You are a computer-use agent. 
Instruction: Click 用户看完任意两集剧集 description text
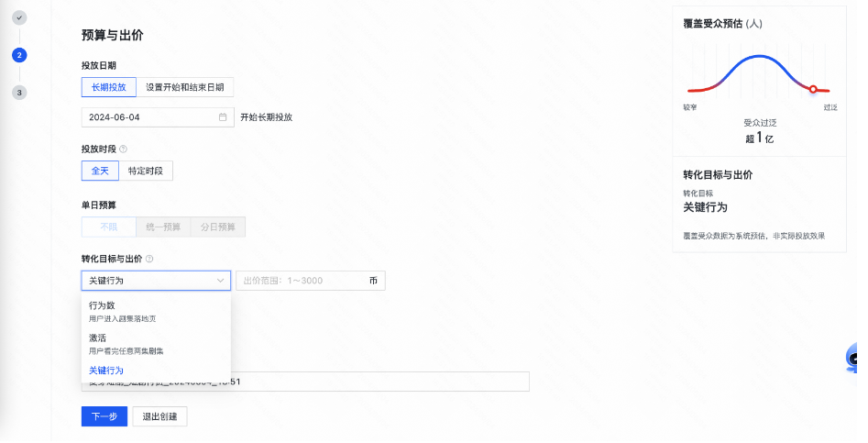coord(126,351)
